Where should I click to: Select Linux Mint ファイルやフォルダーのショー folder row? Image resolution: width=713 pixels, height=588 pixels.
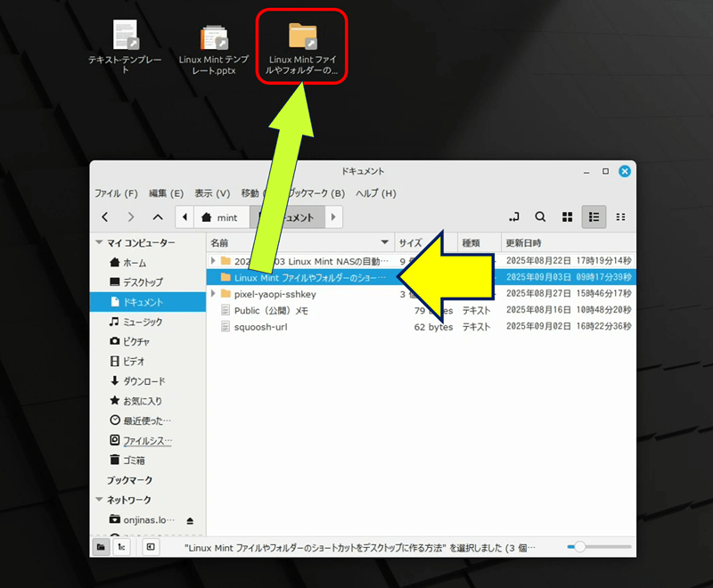pos(421,277)
